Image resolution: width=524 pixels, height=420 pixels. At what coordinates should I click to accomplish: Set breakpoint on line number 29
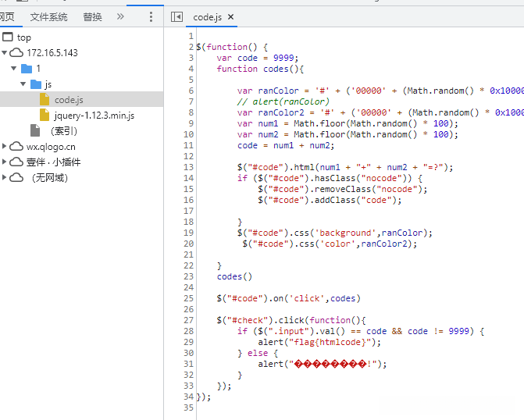[188, 342]
